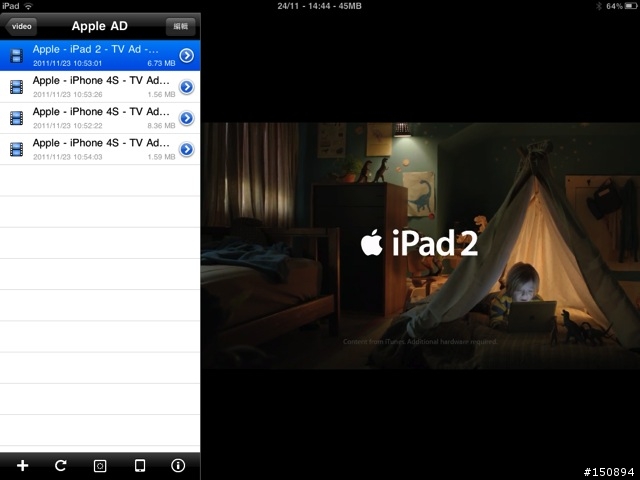Tap the tablet device icon in toolbar
The height and width of the screenshot is (480, 640).
pos(140,465)
